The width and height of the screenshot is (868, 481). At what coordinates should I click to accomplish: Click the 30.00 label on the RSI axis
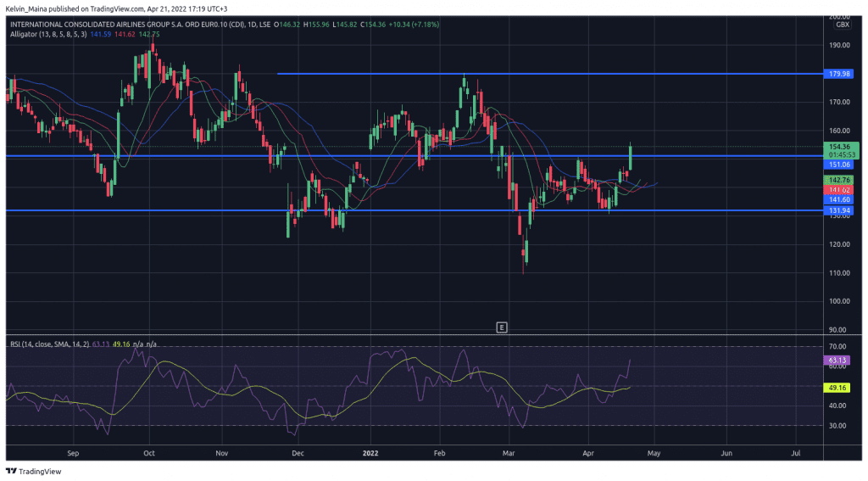click(837, 426)
